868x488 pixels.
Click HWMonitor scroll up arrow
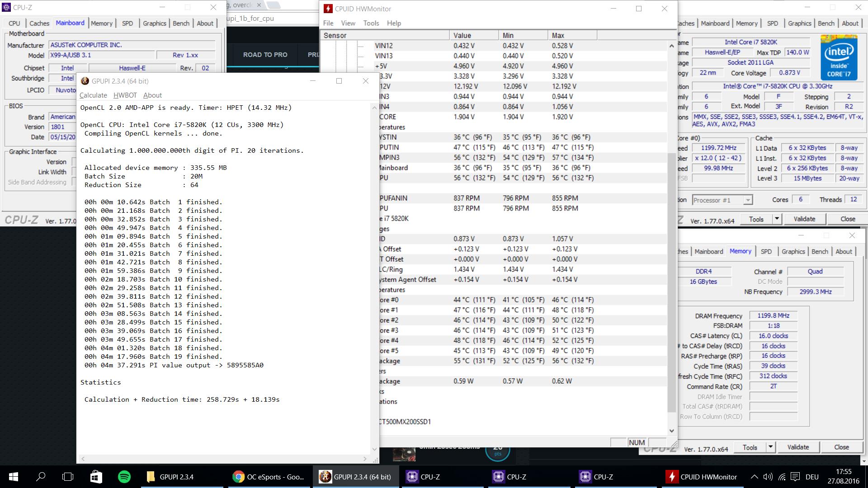(671, 46)
